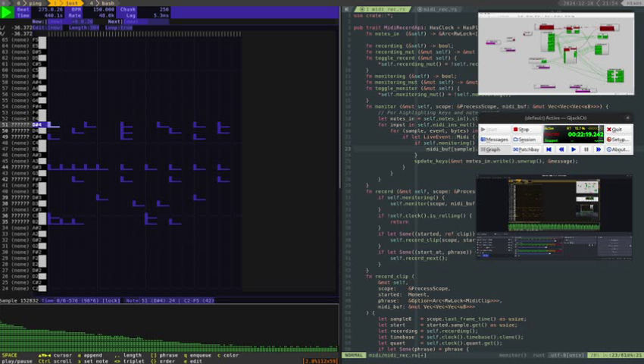644x364 pixels.
Task: Click the OBS window preview thumbnail
Action: point(554,217)
